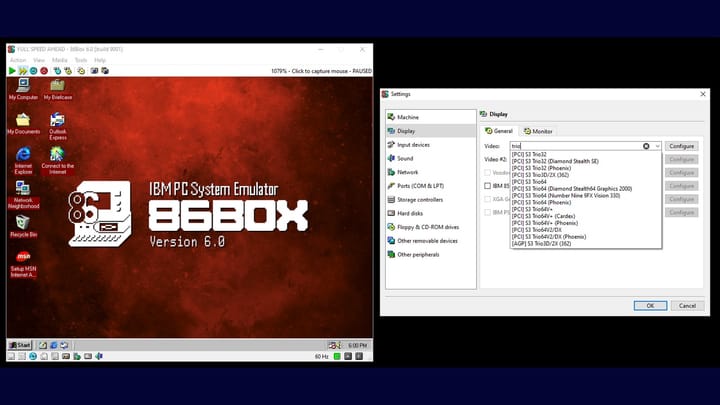Toggle the IBM PS checkbox below XGA
Image resolution: width=720 pixels, height=405 pixels.
(x=487, y=213)
